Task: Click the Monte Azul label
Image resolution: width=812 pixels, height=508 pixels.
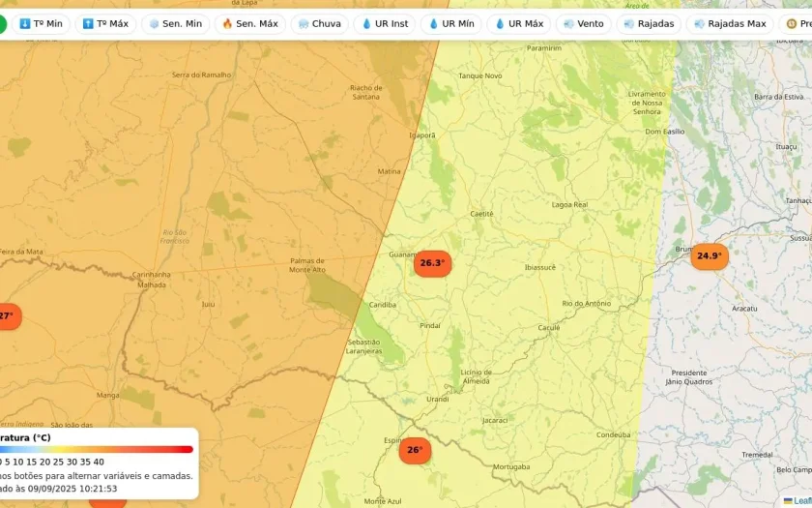Action: tap(383, 501)
